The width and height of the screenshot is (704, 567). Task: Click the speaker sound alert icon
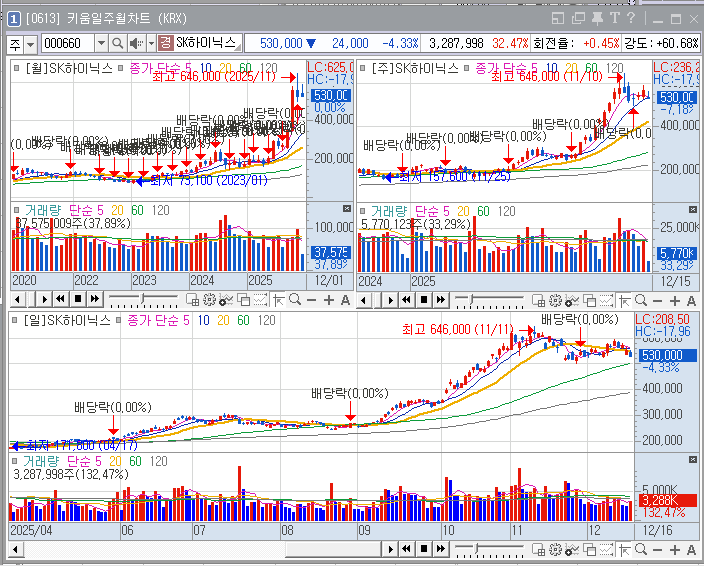click(136, 44)
